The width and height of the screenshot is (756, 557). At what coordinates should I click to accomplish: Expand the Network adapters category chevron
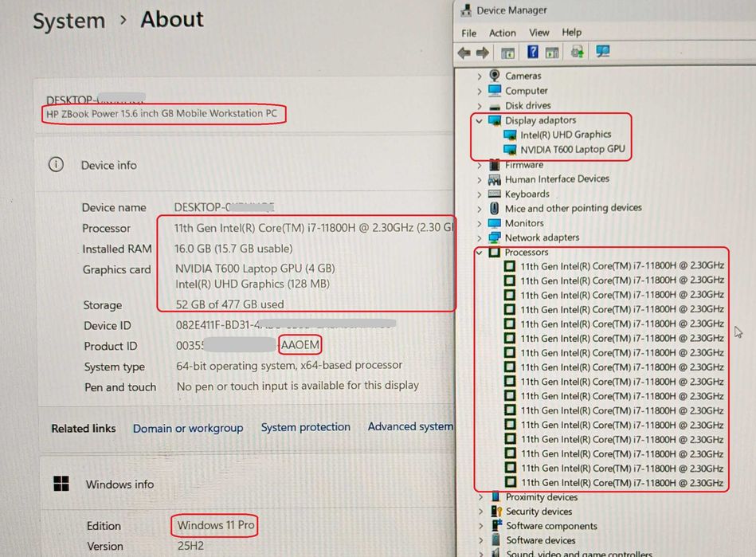(x=480, y=237)
